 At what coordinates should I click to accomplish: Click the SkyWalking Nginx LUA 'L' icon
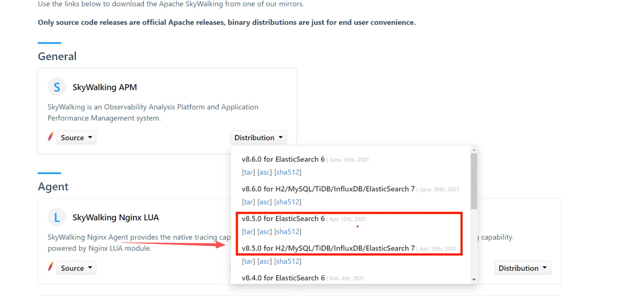[x=57, y=217]
